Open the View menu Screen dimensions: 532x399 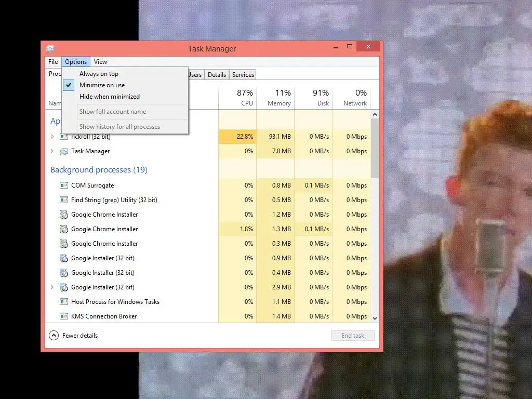coord(100,62)
